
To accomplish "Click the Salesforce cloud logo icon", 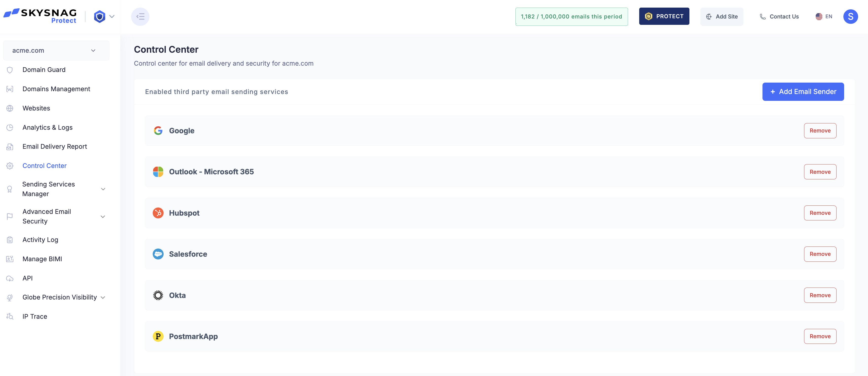I will 158,254.
